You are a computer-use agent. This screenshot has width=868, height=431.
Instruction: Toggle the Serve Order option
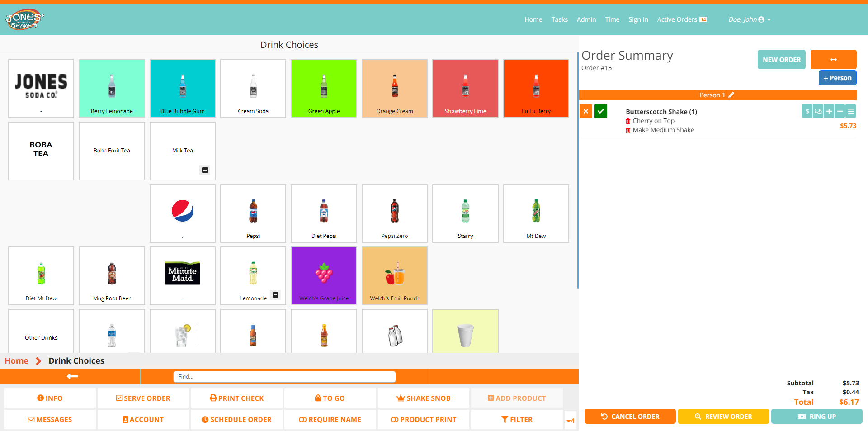click(143, 398)
